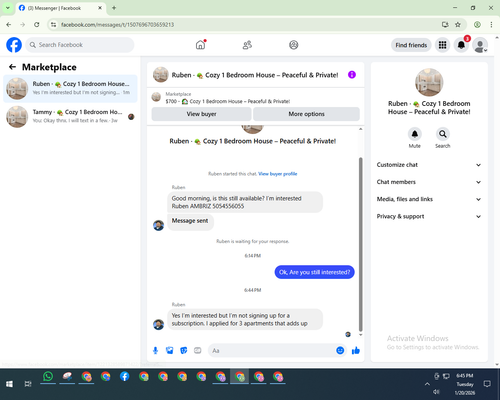500x400 pixels.
Task: Expand the Chat members section
Action: click(429, 182)
